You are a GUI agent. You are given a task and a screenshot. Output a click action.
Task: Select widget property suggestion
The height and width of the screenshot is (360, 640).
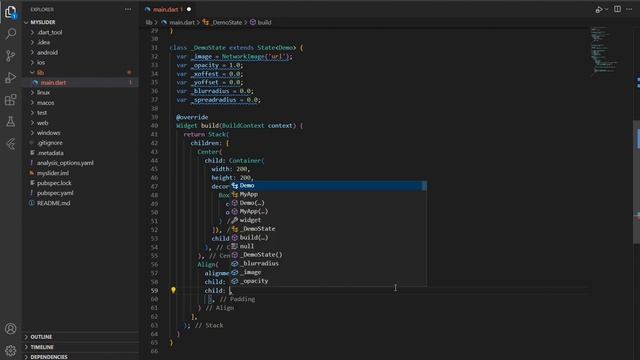tap(327, 220)
